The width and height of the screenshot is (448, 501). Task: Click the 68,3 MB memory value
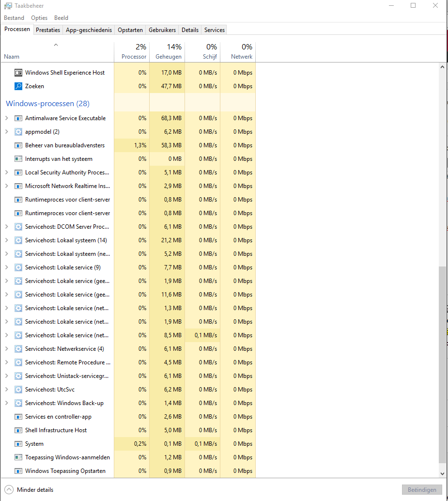[x=171, y=118]
